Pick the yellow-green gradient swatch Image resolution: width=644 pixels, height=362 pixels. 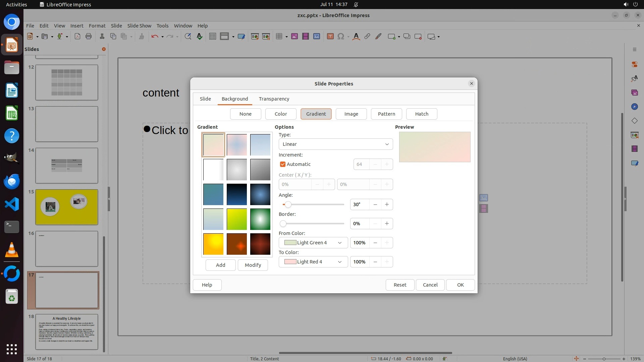point(237,219)
